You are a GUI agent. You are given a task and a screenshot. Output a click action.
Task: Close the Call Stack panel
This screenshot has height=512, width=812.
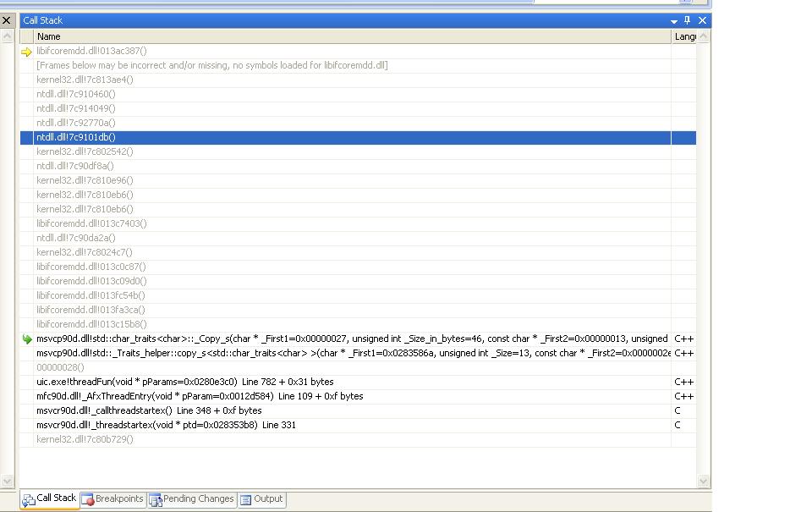pos(702,20)
